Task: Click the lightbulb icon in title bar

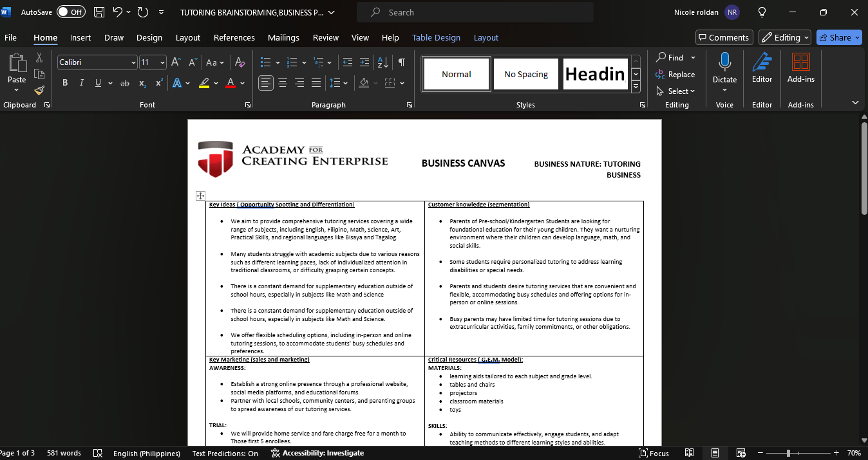Action: point(762,12)
